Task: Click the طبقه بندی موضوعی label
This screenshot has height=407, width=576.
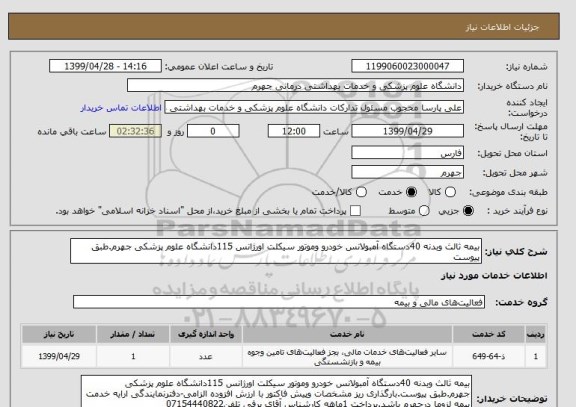Action: pyautogui.click(x=508, y=192)
